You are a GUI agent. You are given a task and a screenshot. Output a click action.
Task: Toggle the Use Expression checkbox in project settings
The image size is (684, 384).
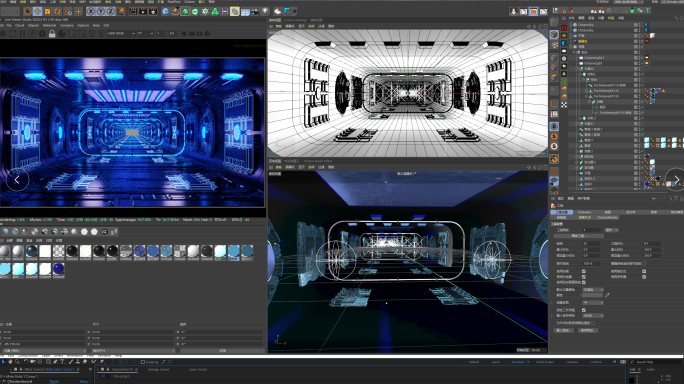coord(644,271)
